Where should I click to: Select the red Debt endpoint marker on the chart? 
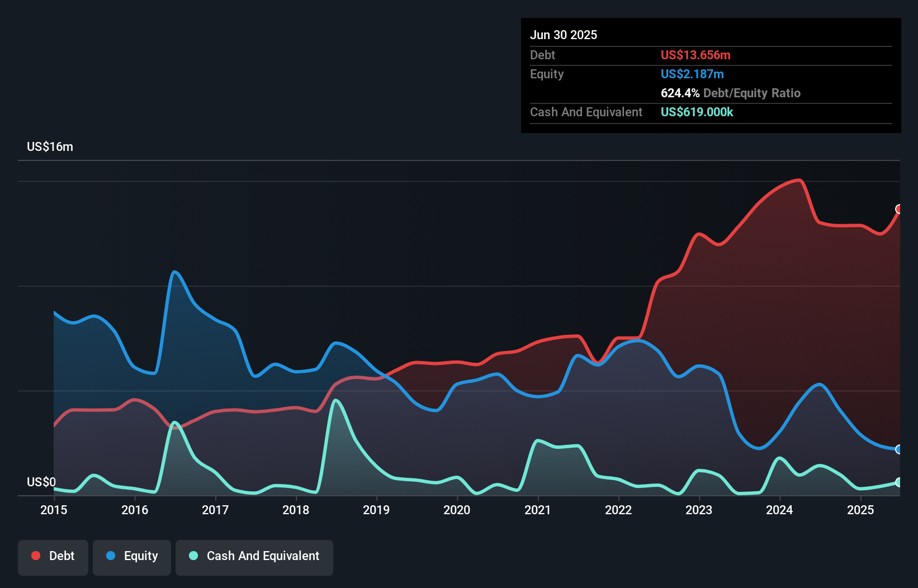900,210
